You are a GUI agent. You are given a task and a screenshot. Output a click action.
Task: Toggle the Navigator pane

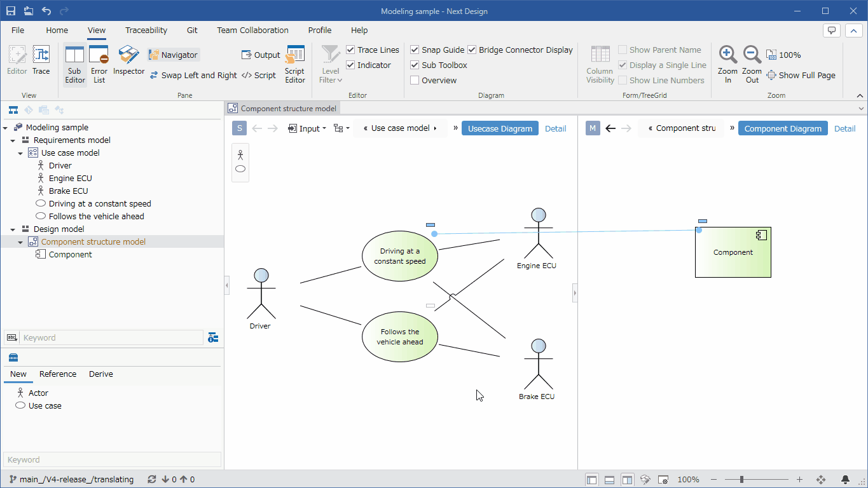(174, 55)
